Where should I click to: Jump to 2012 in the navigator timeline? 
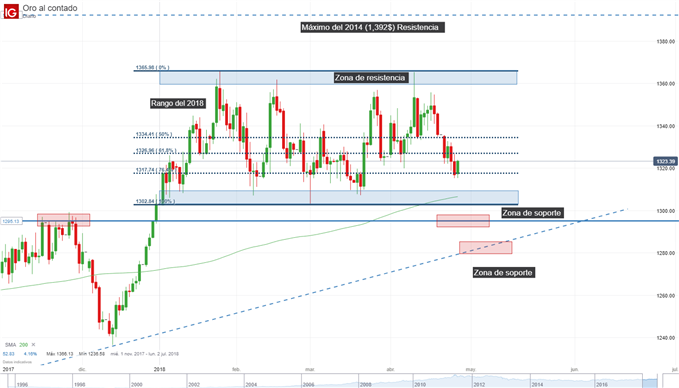(479, 384)
